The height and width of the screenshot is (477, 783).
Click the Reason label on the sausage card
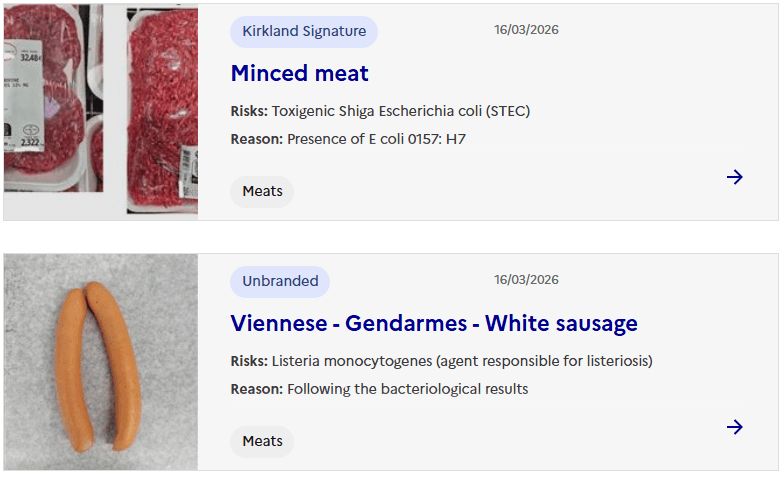(257, 389)
